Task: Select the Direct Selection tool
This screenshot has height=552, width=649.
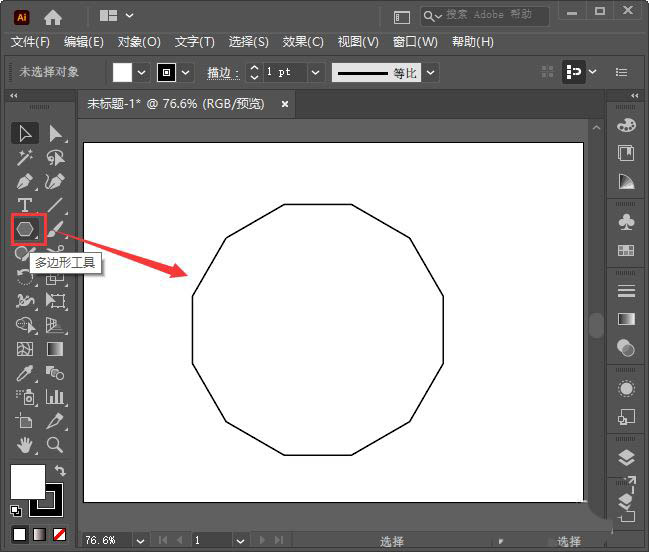Action: pos(55,133)
